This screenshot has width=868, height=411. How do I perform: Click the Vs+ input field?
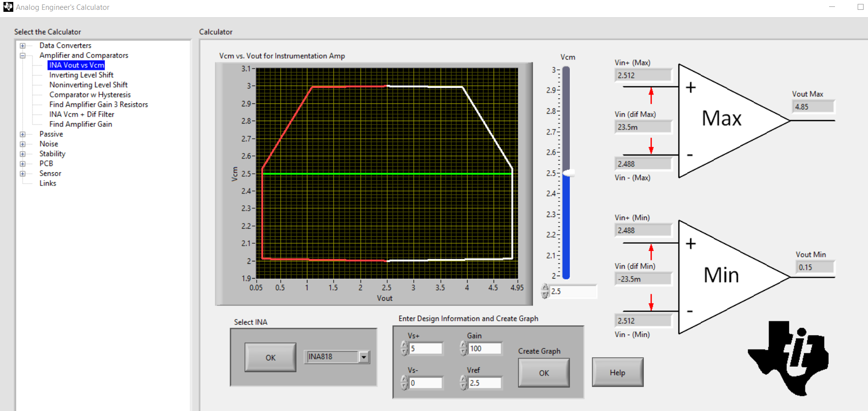click(426, 348)
